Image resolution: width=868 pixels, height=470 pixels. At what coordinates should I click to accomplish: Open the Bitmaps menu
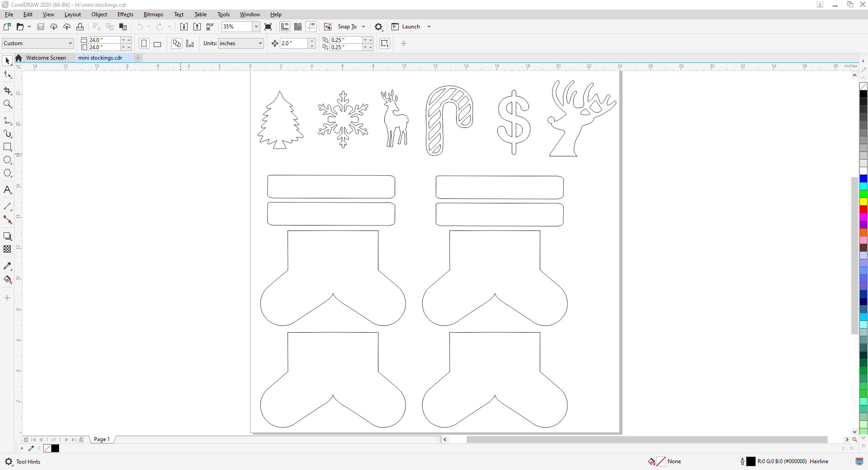point(153,14)
